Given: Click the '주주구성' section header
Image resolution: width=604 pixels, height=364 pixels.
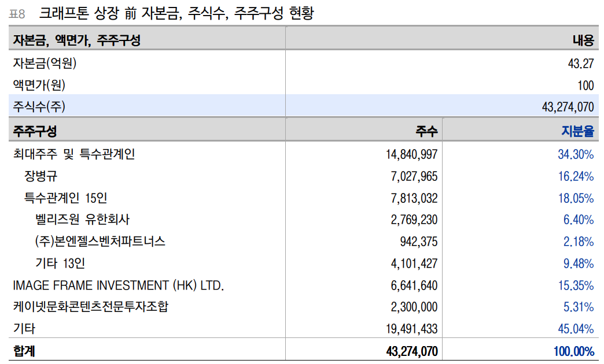Looking at the screenshot, I should pyautogui.click(x=35, y=131).
